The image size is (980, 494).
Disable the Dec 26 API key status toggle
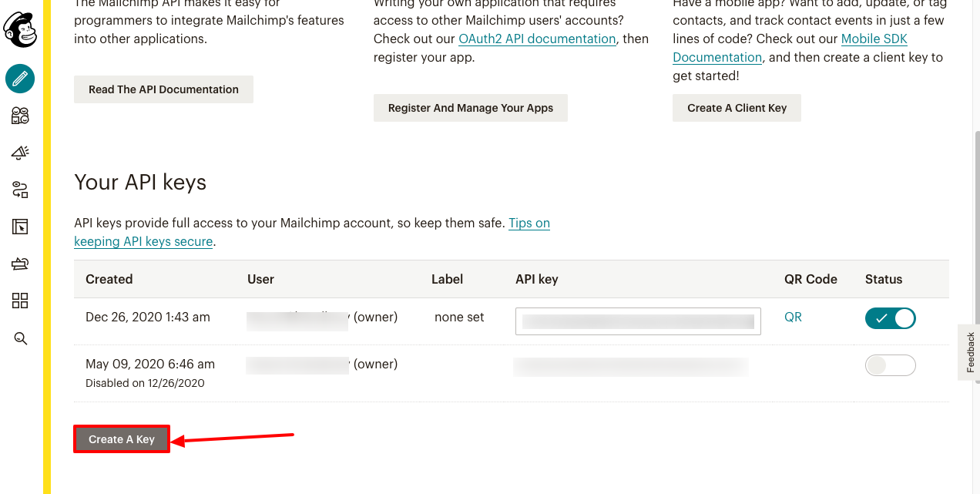coord(890,318)
